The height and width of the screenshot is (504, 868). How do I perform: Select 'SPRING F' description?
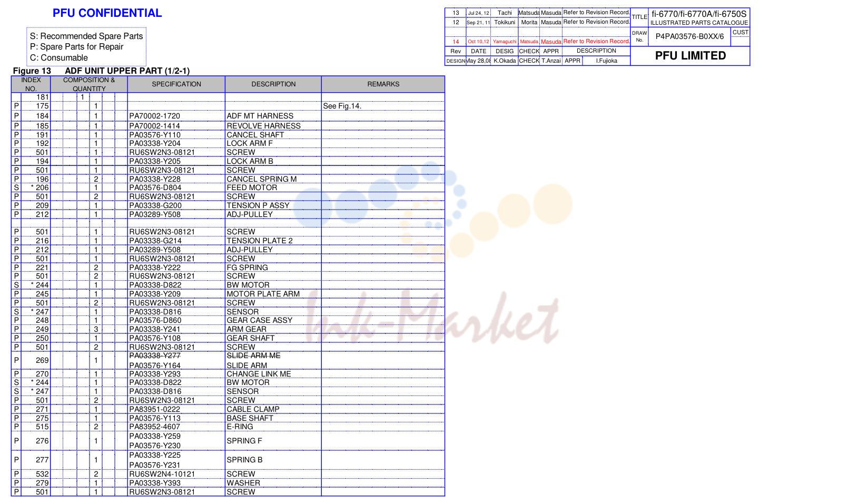tap(244, 441)
